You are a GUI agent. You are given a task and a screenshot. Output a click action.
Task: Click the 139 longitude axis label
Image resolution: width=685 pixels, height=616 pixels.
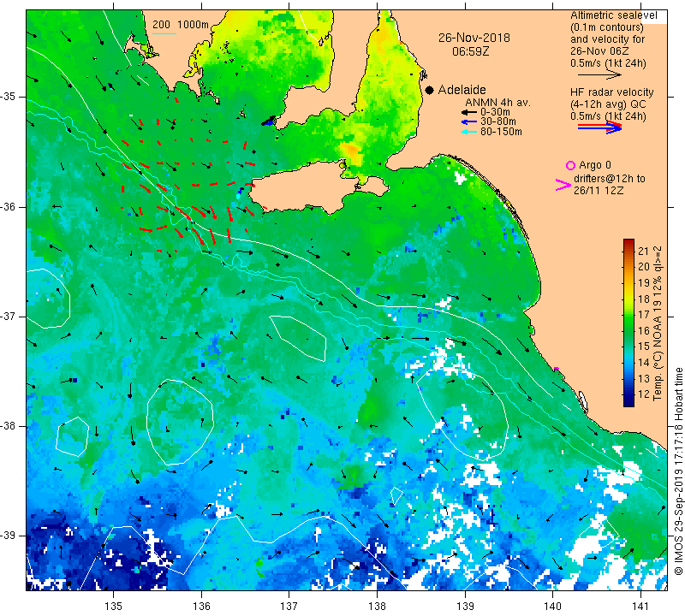pyautogui.click(x=465, y=607)
